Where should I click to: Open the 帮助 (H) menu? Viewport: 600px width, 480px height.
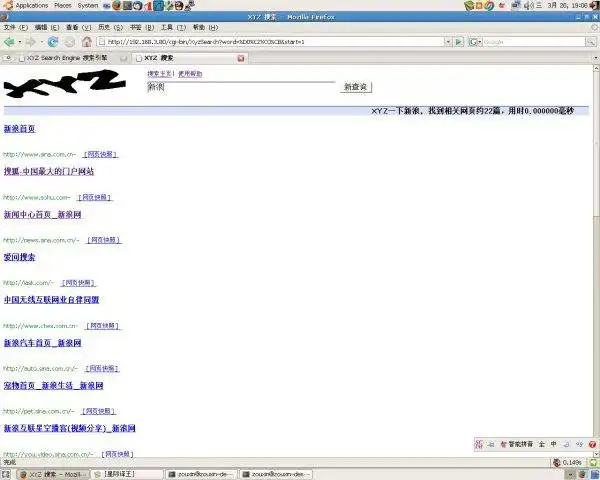(205, 28)
